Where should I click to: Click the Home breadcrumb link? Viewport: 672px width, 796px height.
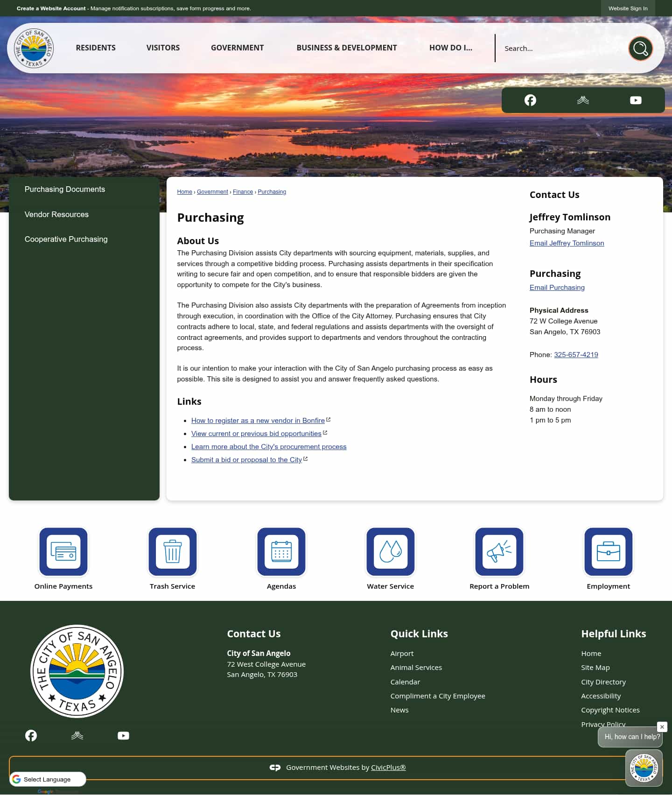(x=184, y=192)
